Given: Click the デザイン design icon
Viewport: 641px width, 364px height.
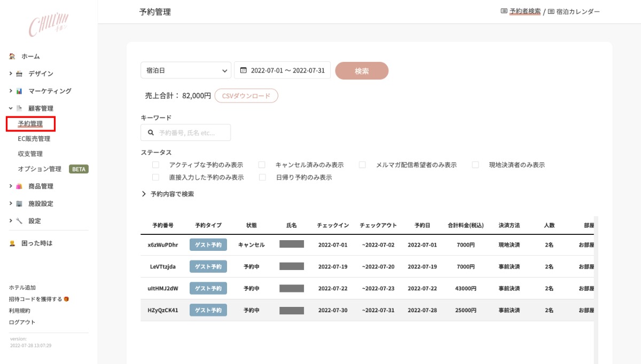Looking at the screenshot, I should 19,74.
